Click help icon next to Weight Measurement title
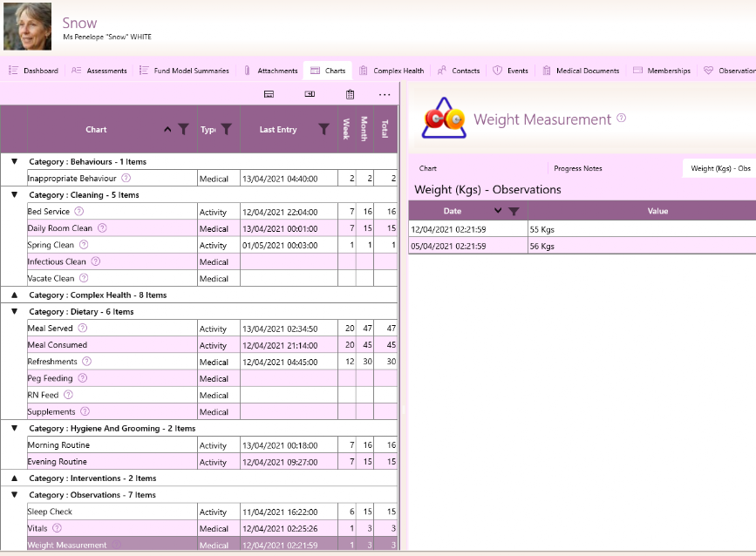The image size is (756, 556). coord(622,118)
